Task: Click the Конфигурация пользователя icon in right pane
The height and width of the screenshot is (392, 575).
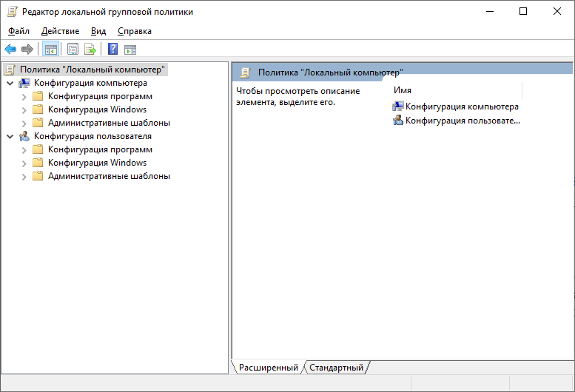Action: (398, 120)
